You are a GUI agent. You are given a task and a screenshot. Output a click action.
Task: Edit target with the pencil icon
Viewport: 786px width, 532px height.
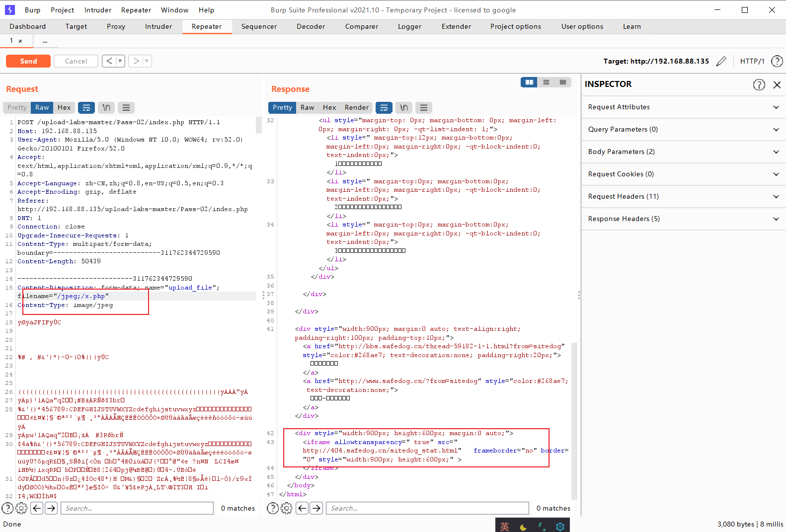[721, 61]
